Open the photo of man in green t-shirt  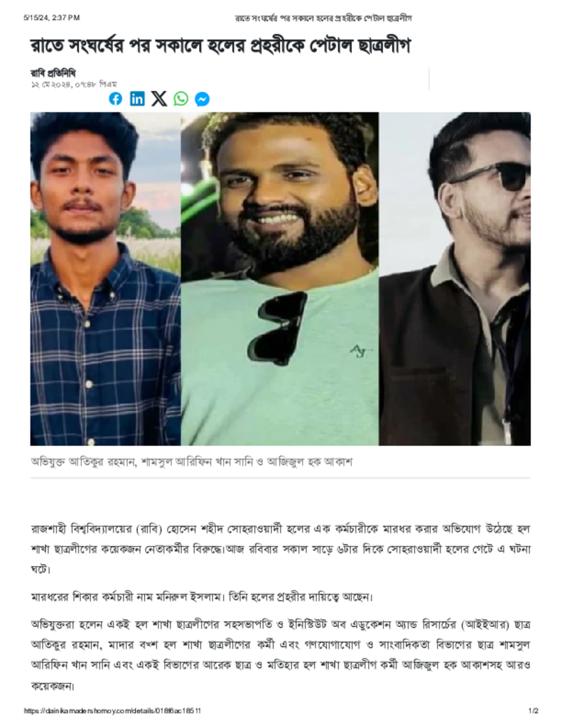point(280,279)
